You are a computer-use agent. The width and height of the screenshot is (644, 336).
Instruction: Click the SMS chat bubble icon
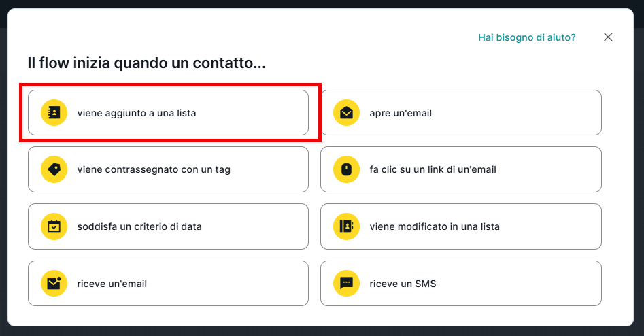point(346,284)
